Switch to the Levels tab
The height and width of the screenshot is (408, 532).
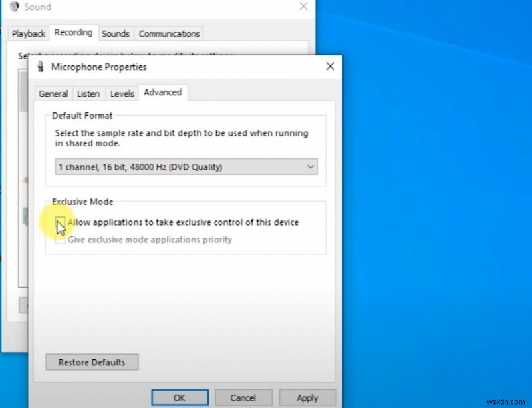coord(122,93)
